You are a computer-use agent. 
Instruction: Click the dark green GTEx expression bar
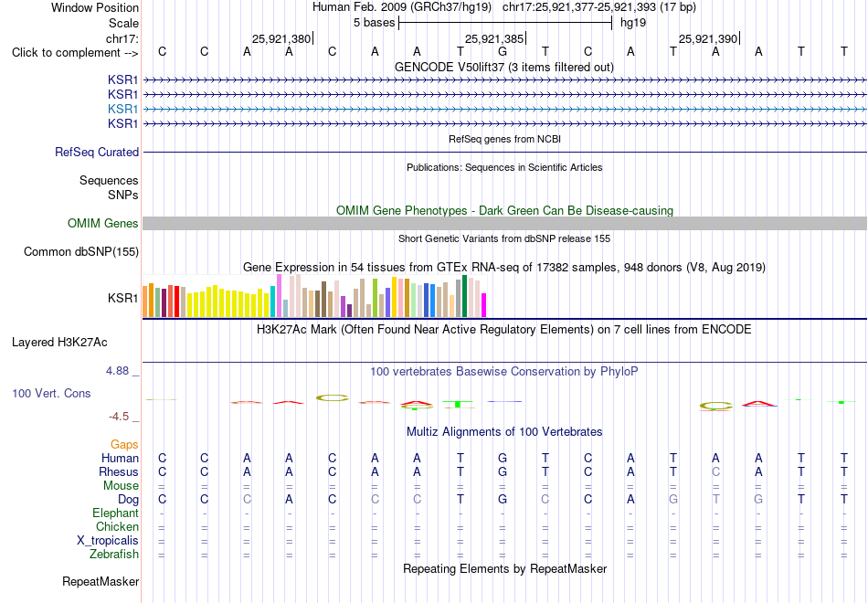(464, 296)
